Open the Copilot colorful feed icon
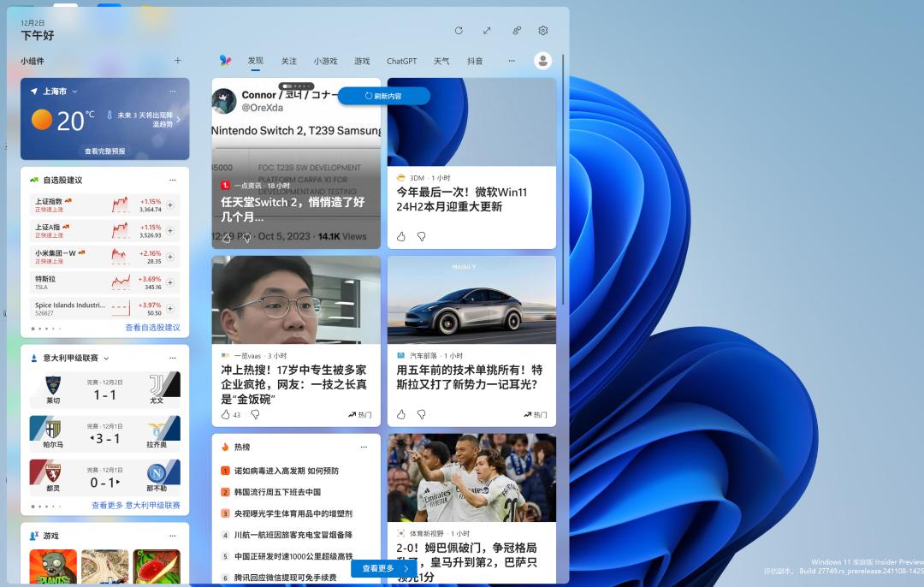Image resolution: width=924 pixels, height=587 pixels. (225, 61)
